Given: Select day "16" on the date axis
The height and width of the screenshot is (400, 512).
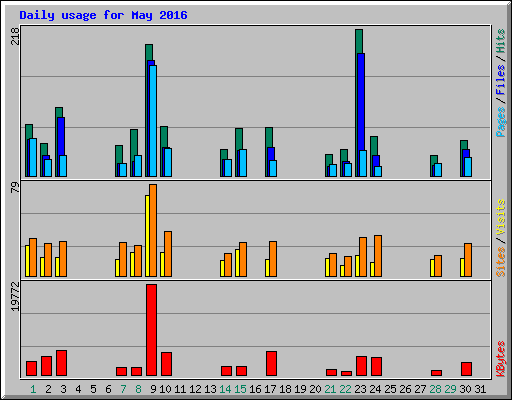Looking at the screenshot, I should (255, 389).
